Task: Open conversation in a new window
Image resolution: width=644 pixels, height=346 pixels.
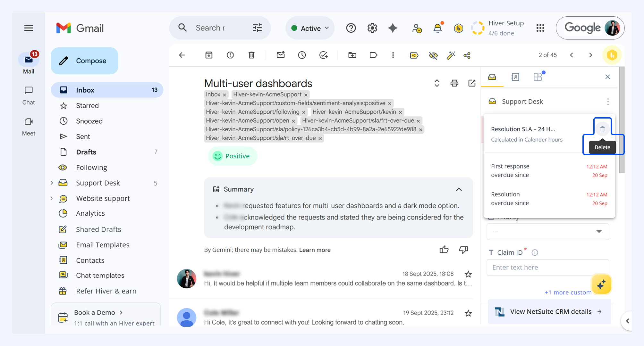Action: click(472, 83)
